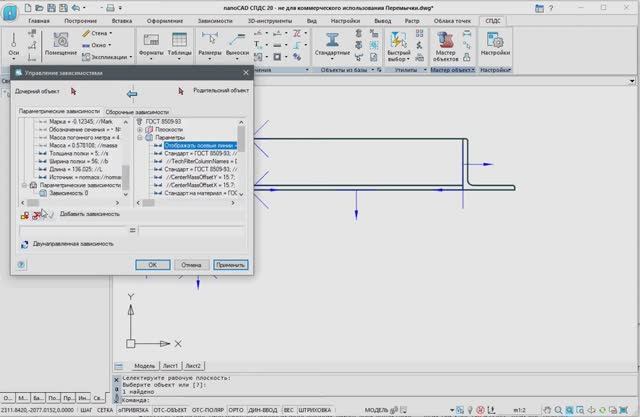
Task: Pick child object with the arrow next to Дочерний объект
Action: click(73, 91)
